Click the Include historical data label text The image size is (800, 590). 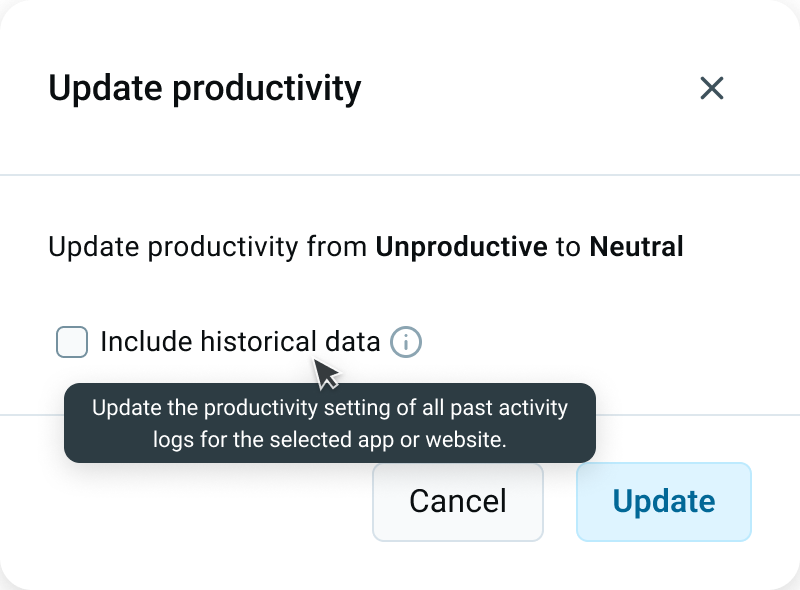240,341
